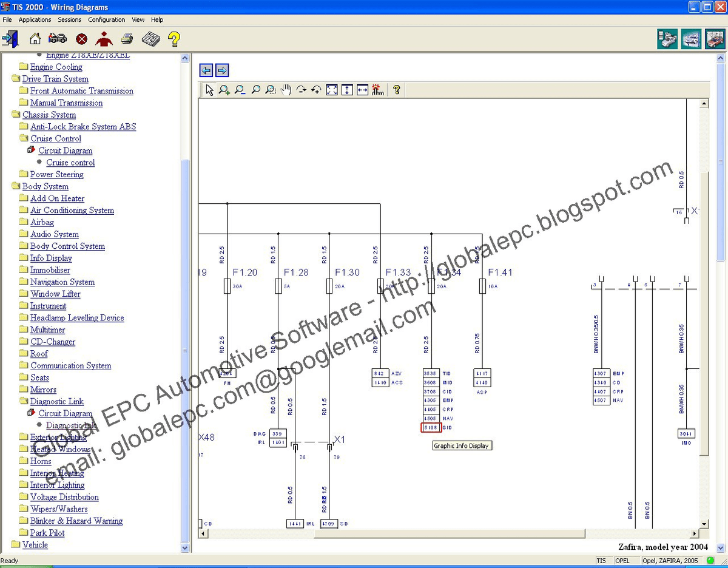The image size is (728, 568).
Task: Click the Help question mark icon
Action: pos(174,38)
